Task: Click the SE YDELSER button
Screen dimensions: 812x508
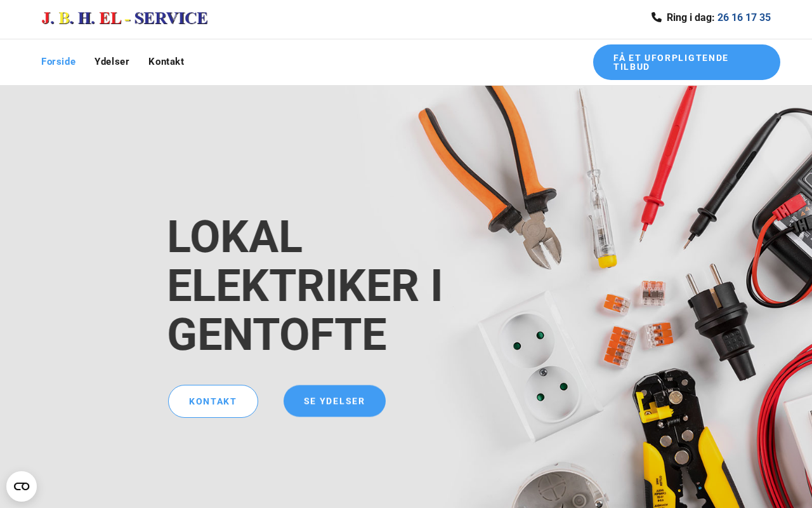Action: [x=334, y=401]
